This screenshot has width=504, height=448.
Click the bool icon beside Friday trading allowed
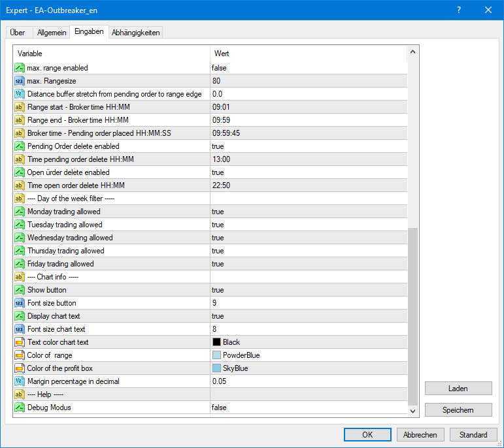tap(20, 264)
